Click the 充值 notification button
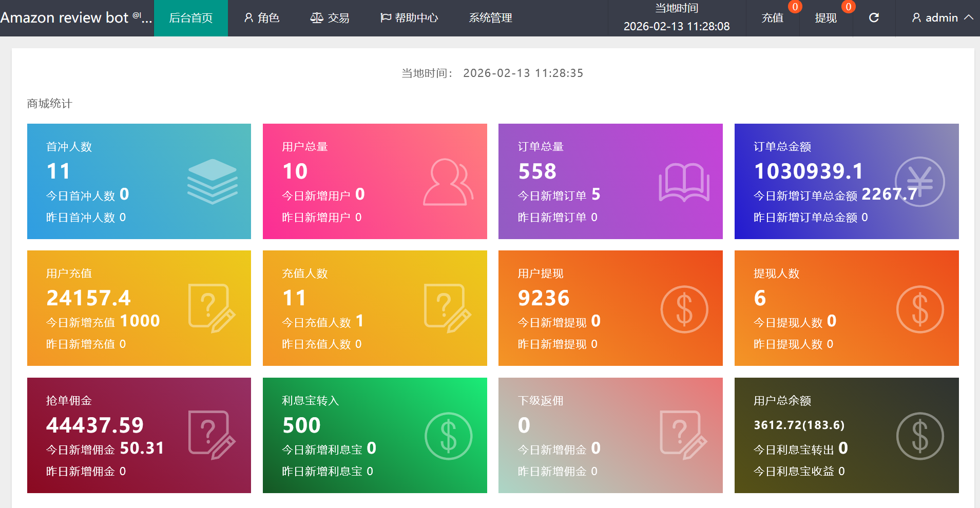 (x=773, y=18)
